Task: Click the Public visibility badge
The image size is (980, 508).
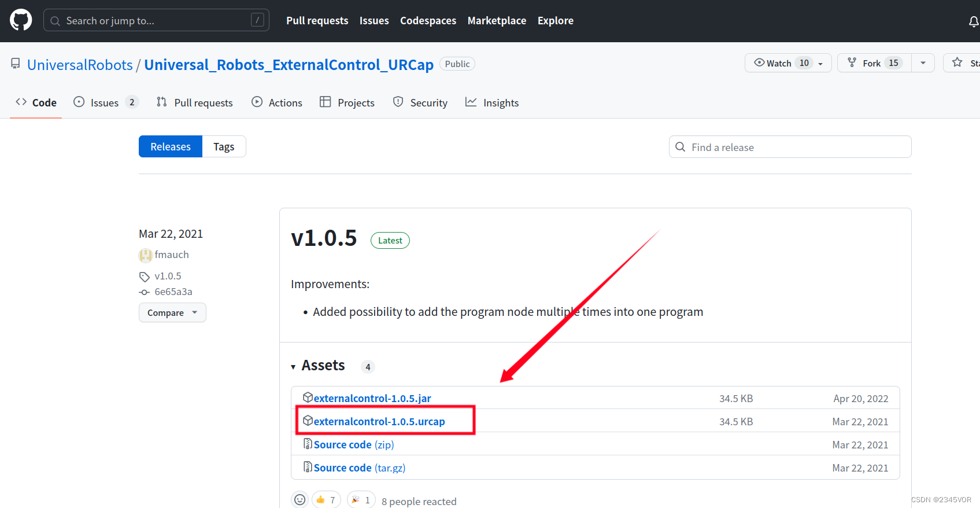Action: pos(457,64)
